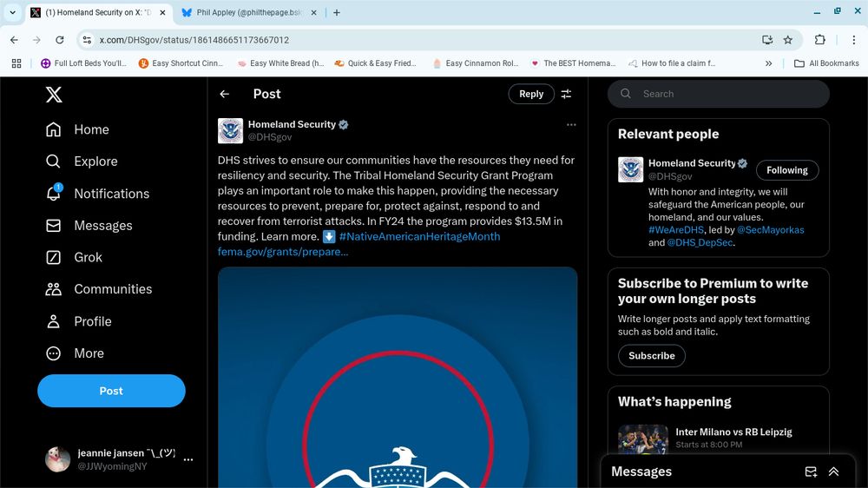This screenshot has height=488, width=868.
Task: Open the More sidebar menu
Action: [75, 353]
